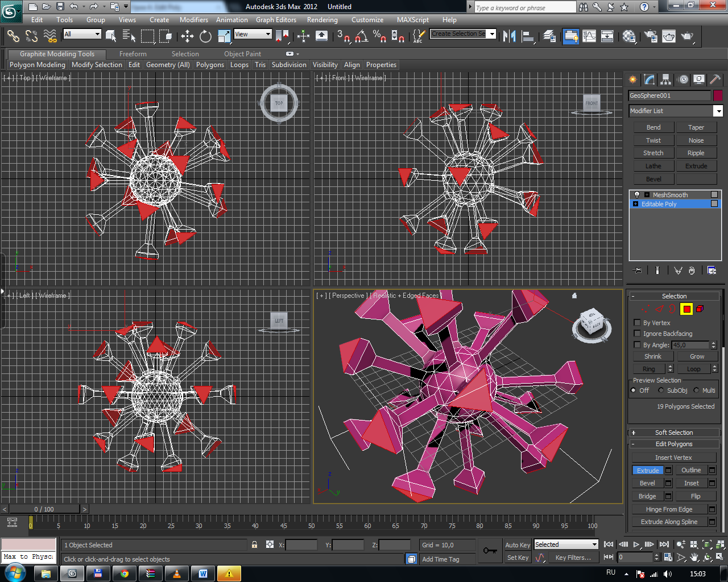The height and width of the screenshot is (582, 728).
Task: Open the Rendering menu
Action: (322, 20)
